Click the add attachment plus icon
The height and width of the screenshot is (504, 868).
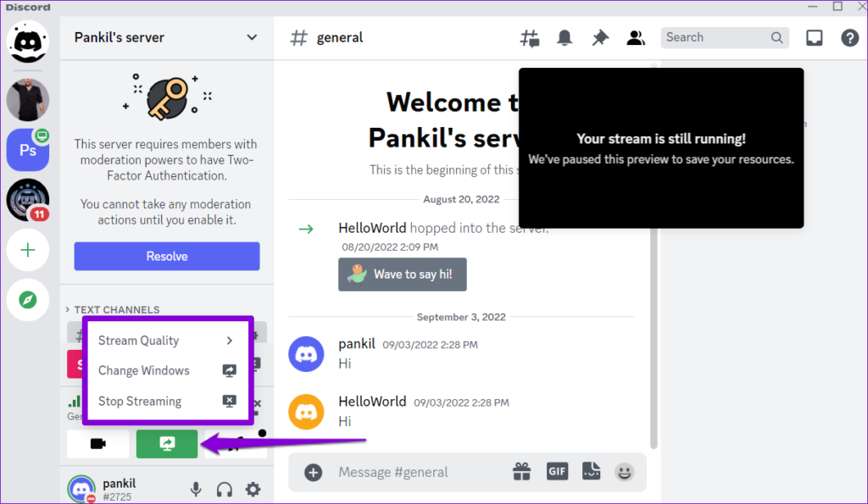point(313,471)
